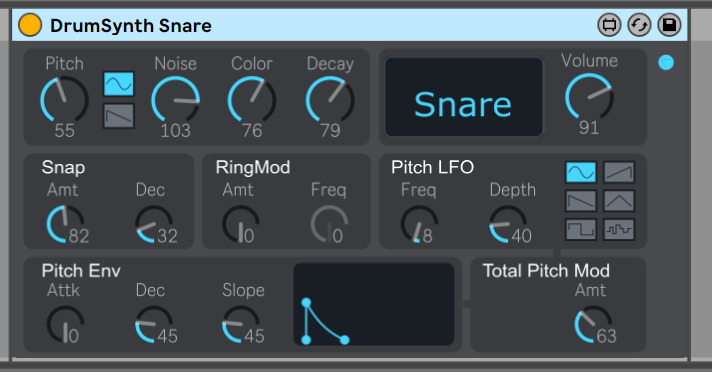Viewport: 712px width, 372px height.
Task: Click the Total Pitch Mod Amt knob
Action: pyautogui.click(x=593, y=324)
